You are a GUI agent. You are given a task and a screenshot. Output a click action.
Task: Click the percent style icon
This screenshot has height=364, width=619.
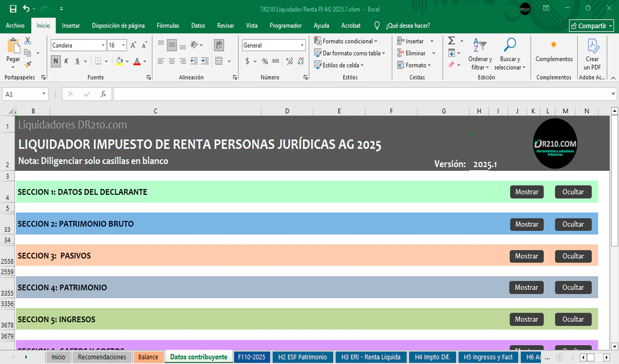point(265,61)
